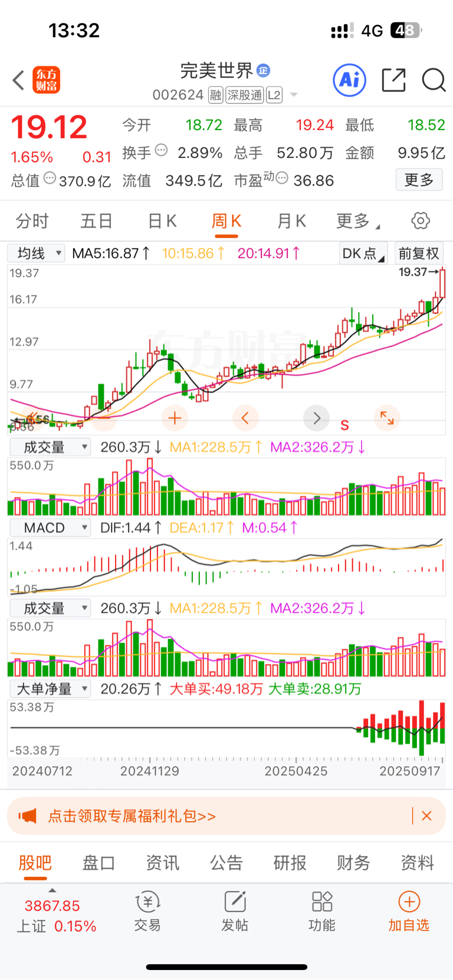The width and height of the screenshot is (453, 980).
Task: Switch to the 月K tab
Action: coord(291,221)
